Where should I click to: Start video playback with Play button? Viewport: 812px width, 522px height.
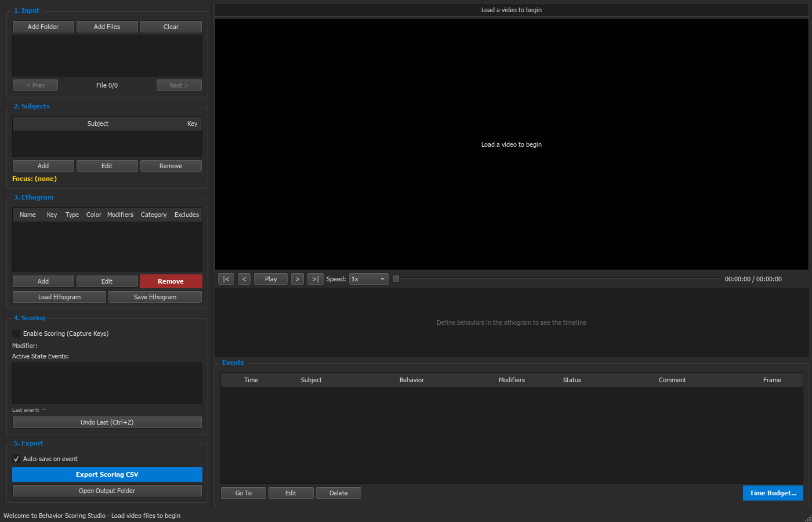coord(271,279)
